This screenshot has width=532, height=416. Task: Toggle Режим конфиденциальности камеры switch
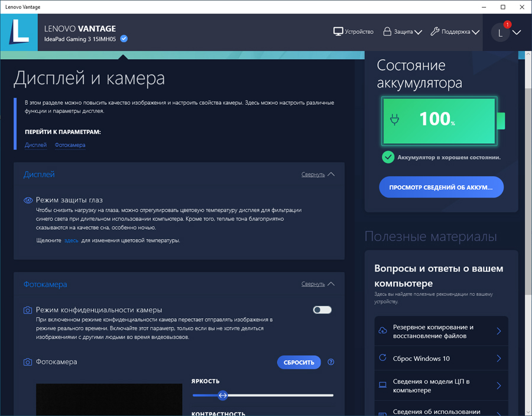[x=322, y=309]
